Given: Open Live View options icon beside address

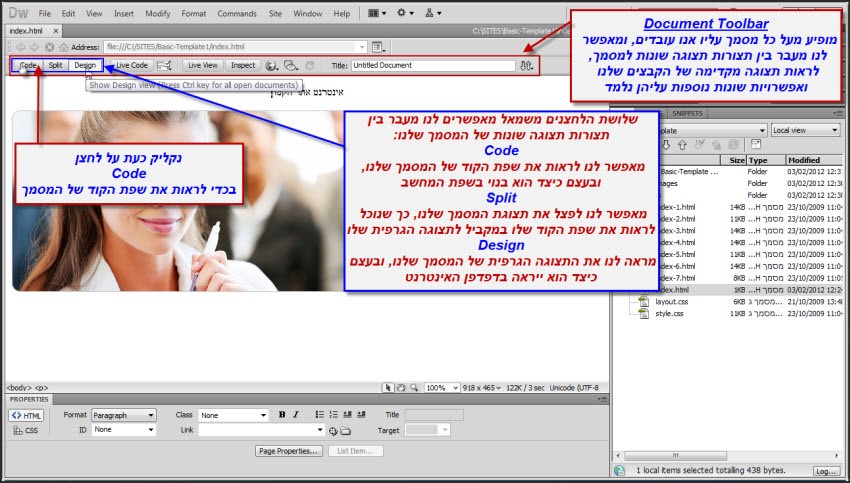Looking at the screenshot, I should point(378,47).
